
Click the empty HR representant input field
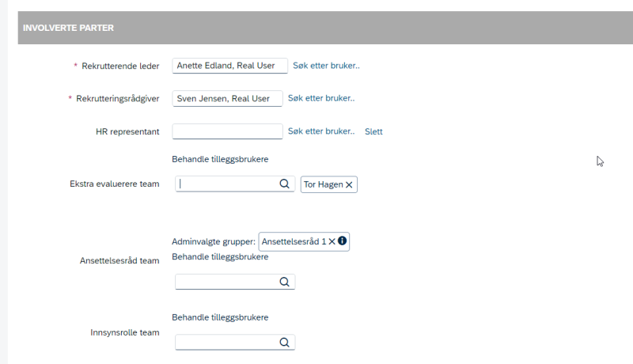click(x=227, y=131)
